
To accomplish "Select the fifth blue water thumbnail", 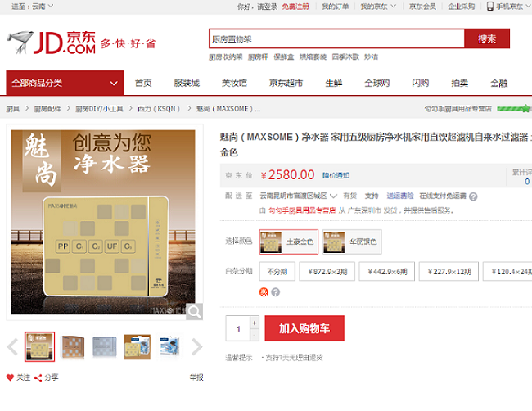I will point(169,346).
